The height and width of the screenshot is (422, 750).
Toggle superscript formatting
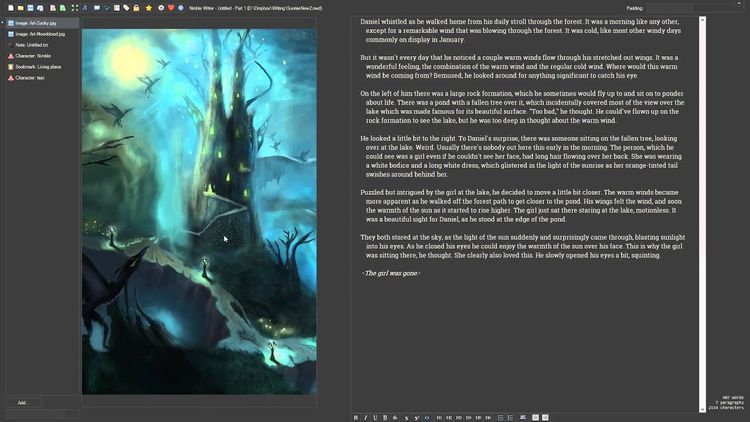417,418
